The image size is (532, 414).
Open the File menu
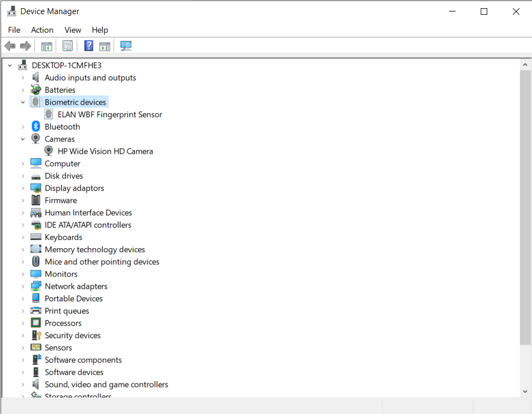click(x=14, y=30)
